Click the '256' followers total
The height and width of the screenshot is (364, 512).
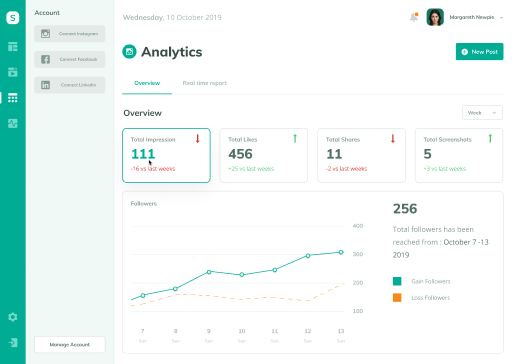(x=405, y=209)
